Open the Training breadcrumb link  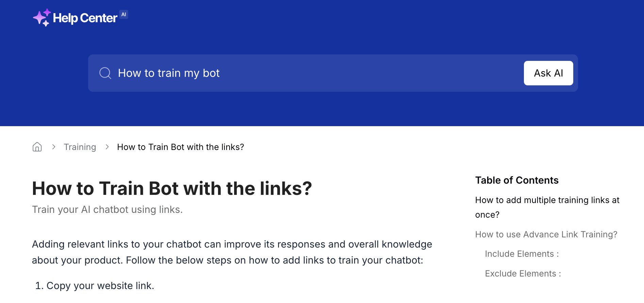pyautogui.click(x=80, y=147)
